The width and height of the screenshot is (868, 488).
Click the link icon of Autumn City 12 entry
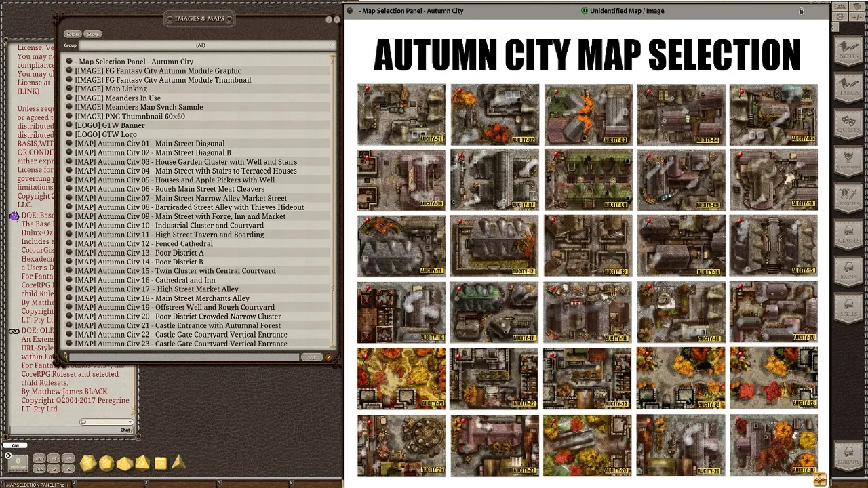point(69,243)
